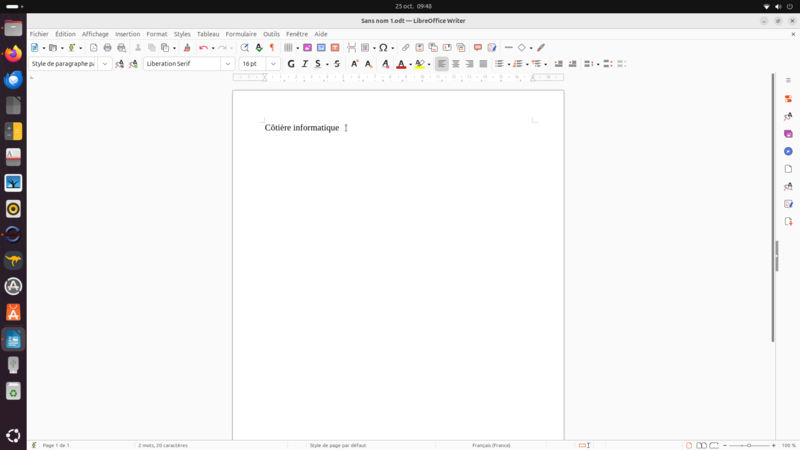Click the Insert Line icon
The height and width of the screenshot is (450, 800).
point(508,47)
